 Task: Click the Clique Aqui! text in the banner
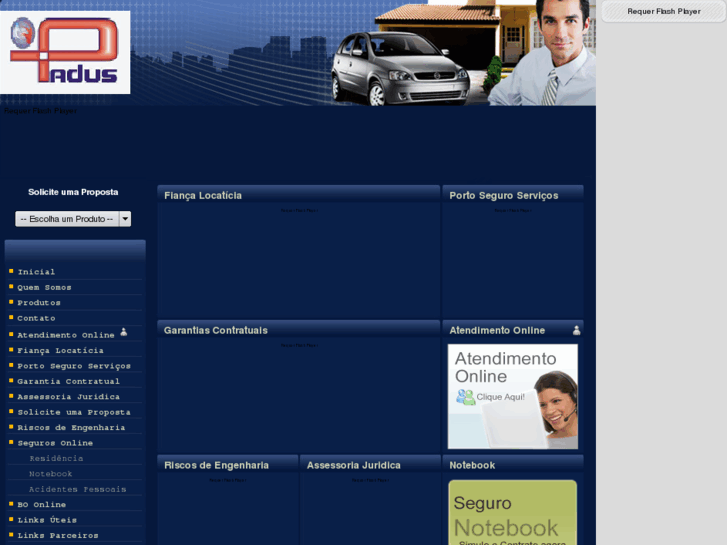coord(501,397)
